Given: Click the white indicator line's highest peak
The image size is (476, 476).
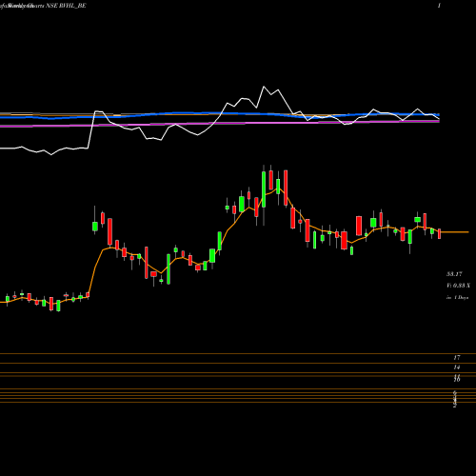Looking at the screenshot, I should pyautogui.click(x=264, y=87).
